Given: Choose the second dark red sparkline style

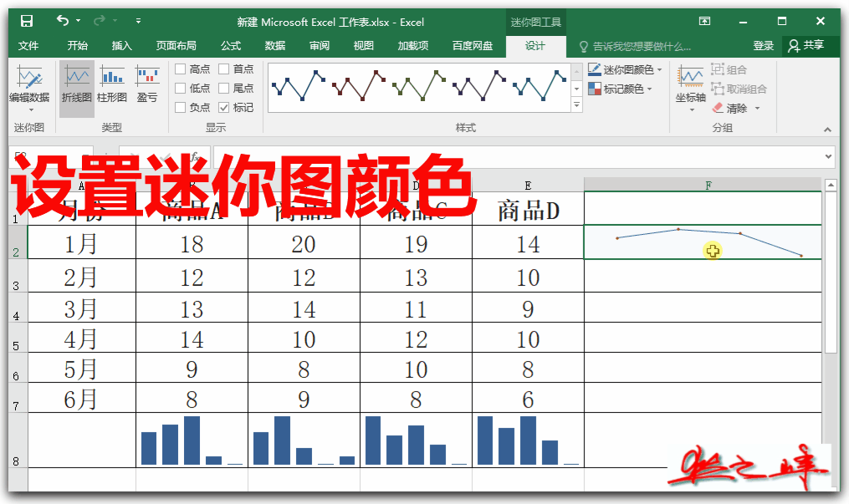Looking at the screenshot, I should click(359, 85).
